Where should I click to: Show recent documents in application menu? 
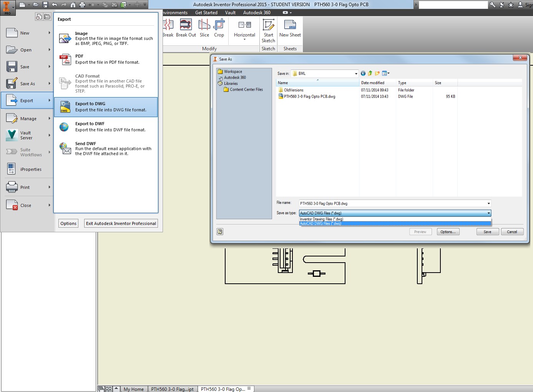[39, 17]
